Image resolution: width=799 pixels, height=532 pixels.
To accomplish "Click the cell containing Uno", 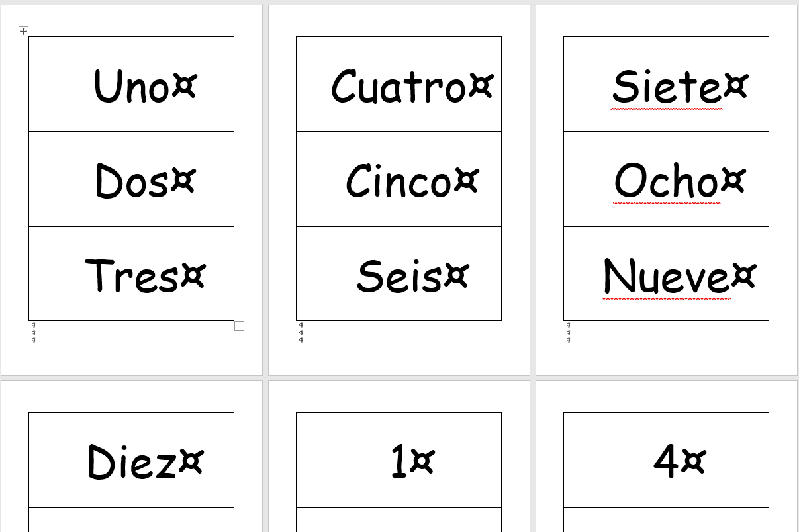I will point(131,85).
